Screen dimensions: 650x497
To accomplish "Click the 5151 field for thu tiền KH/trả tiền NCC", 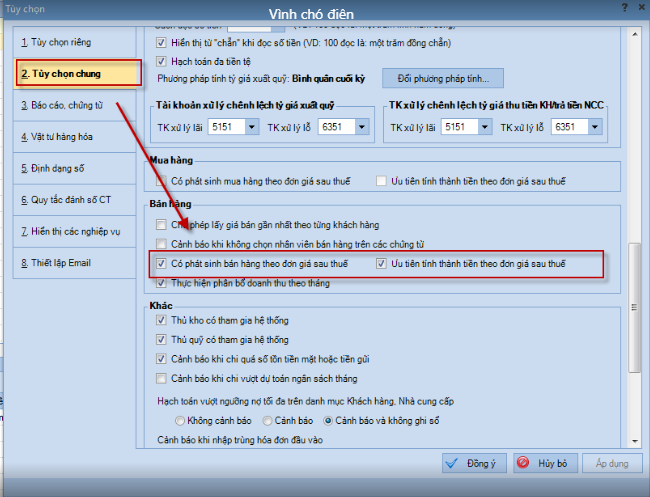I will (x=459, y=127).
